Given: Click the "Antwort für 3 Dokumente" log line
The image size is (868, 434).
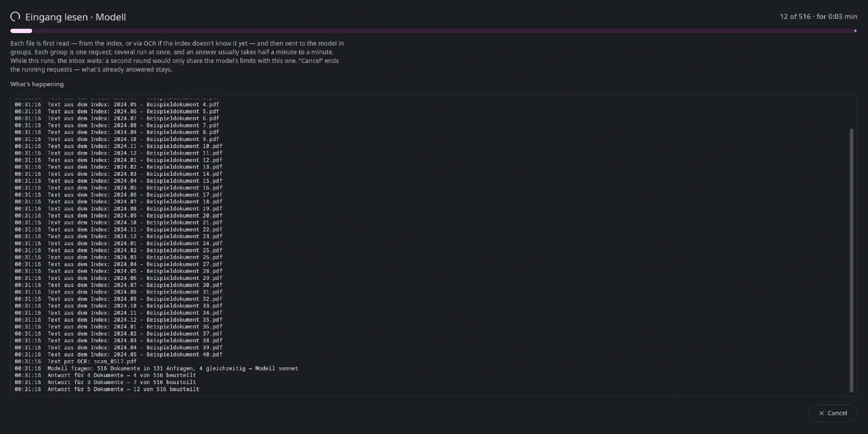Looking at the screenshot, I should pos(105,382).
